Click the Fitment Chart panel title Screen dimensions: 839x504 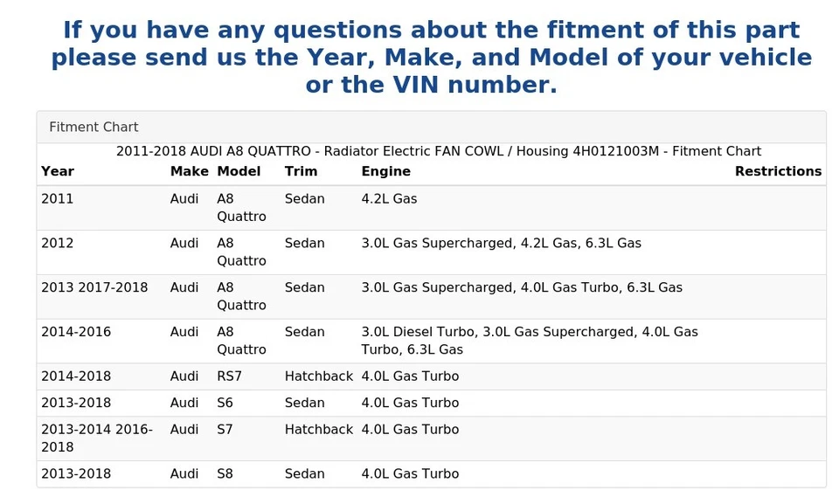tap(94, 128)
